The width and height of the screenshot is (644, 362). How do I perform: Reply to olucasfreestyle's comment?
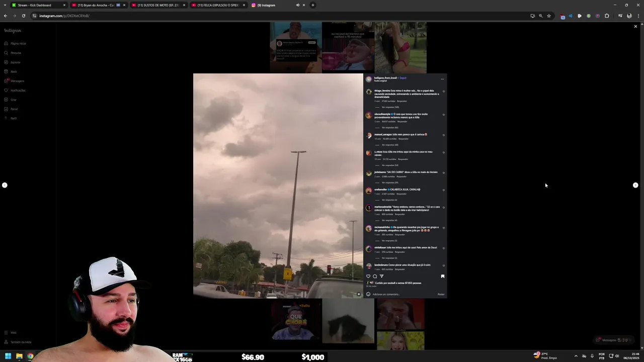pos(403,121)
